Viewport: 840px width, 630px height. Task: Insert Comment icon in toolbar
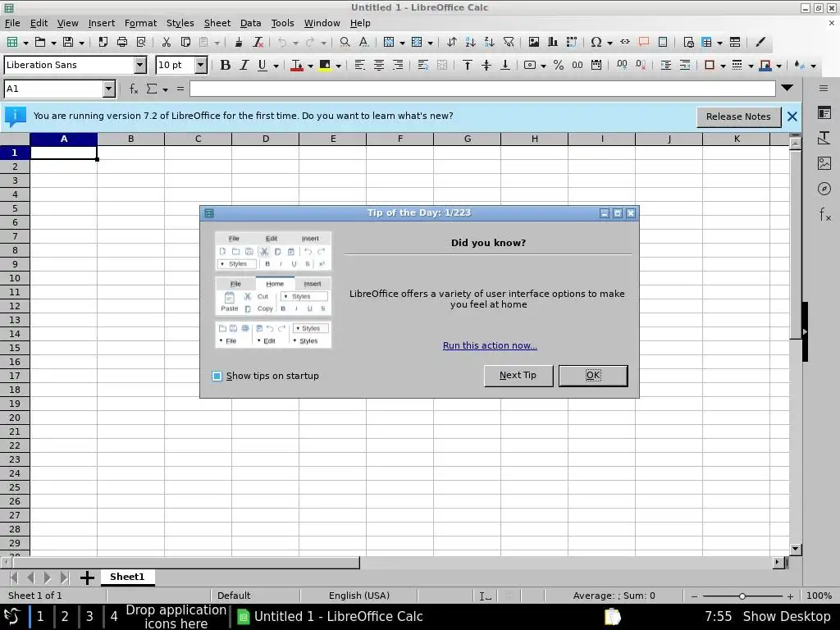[x=644, y=43]
